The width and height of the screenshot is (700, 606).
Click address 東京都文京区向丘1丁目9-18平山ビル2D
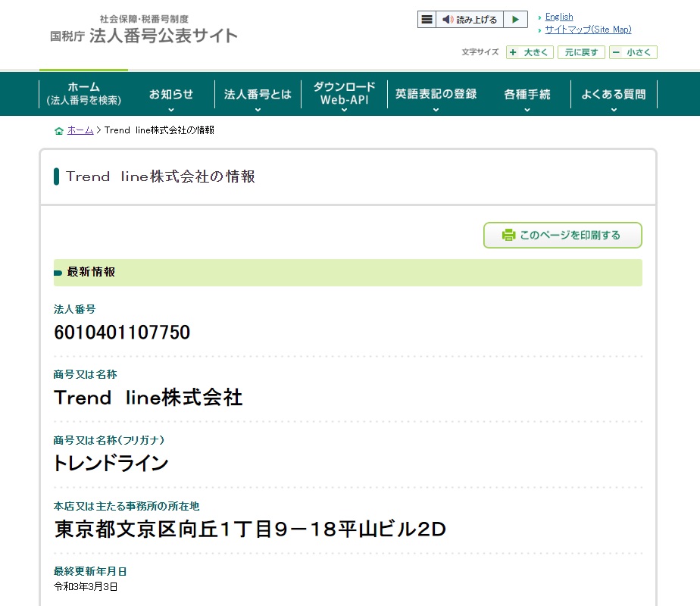tap(250, 529)
